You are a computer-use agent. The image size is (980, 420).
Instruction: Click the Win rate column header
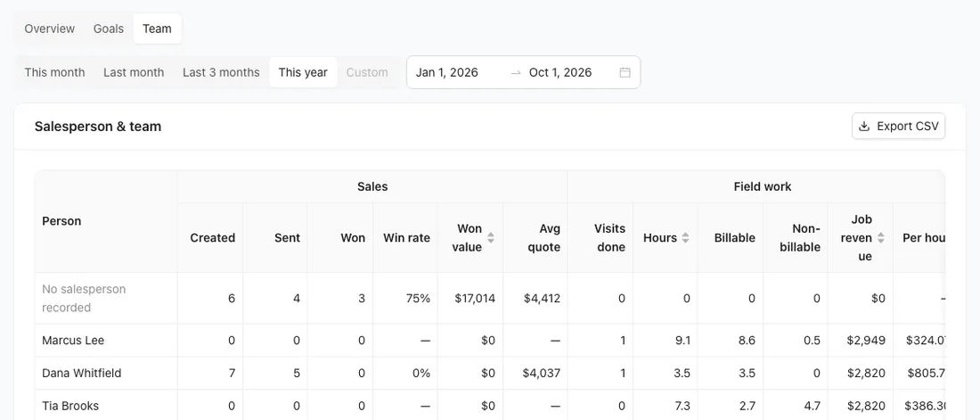point(406,238)
